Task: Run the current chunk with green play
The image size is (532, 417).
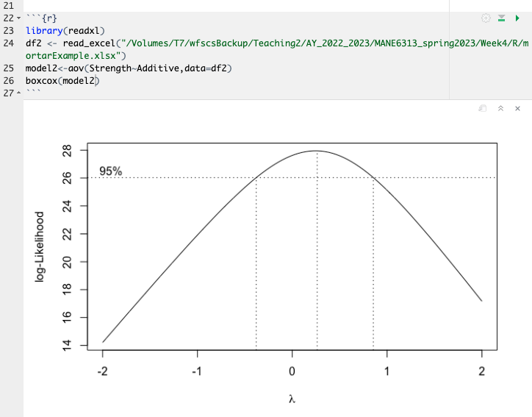Action: [517, 18]
